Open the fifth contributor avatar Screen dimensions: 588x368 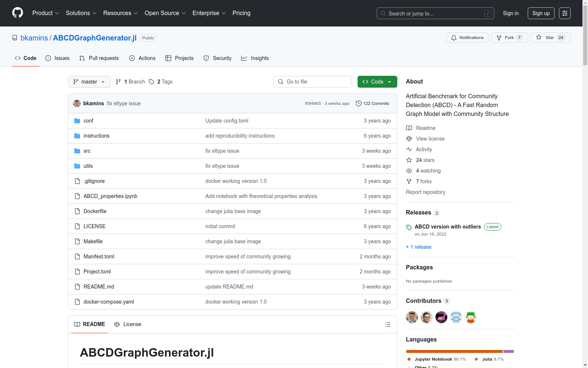[x=471, y=317]
